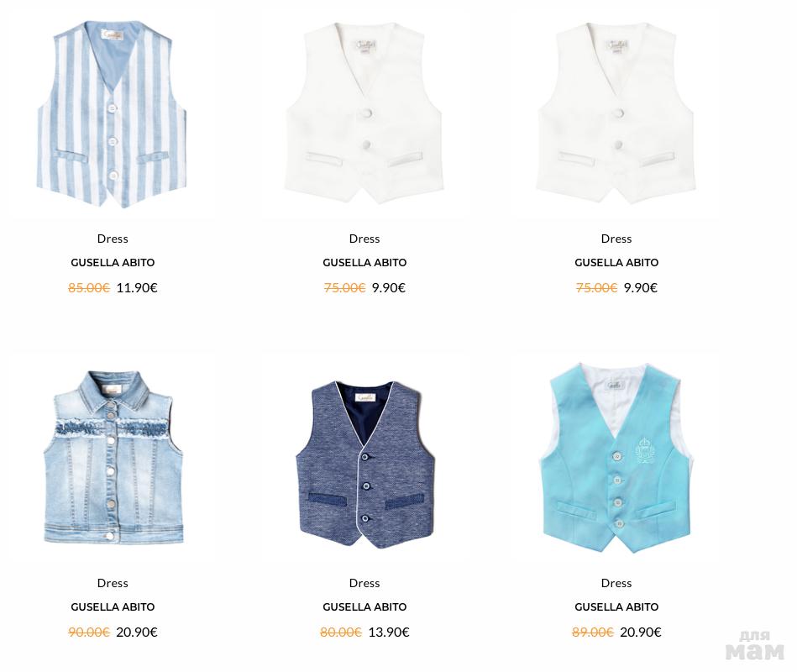Screen dimensions: 797x672
Task: Click Dress category label above 11.90€ item
Action: pos(113,239)
